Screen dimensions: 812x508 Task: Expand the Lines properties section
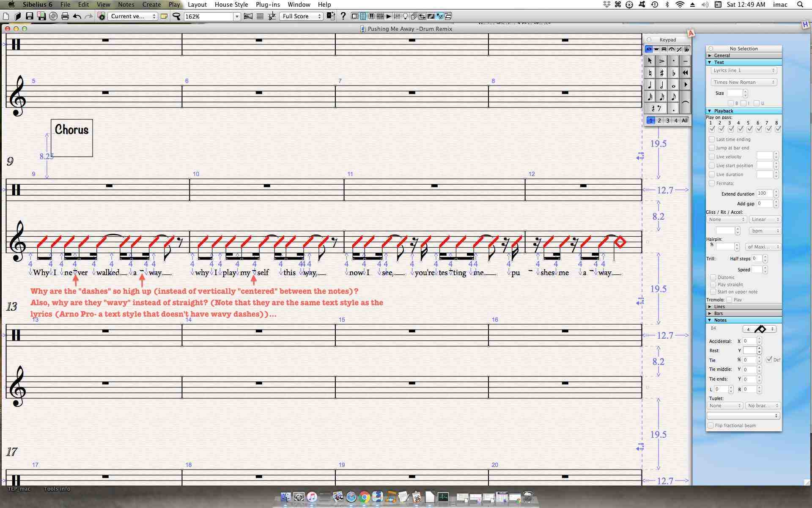(743, 306)
